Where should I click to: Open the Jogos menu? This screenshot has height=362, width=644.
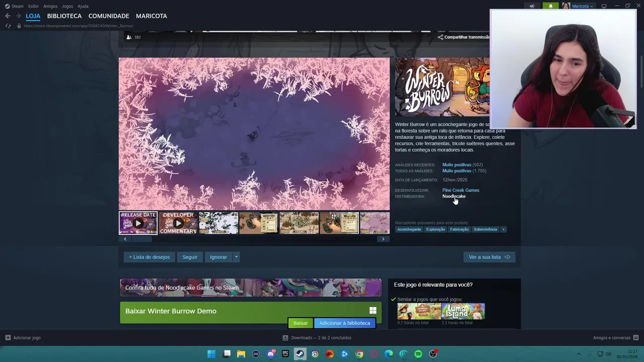click(67, 6)
